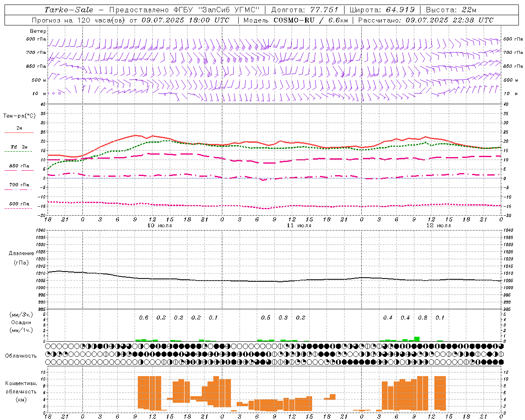
Task: Click the (гПа) pressure unit label
Action: pyautogui.click(x=21, y=263)
